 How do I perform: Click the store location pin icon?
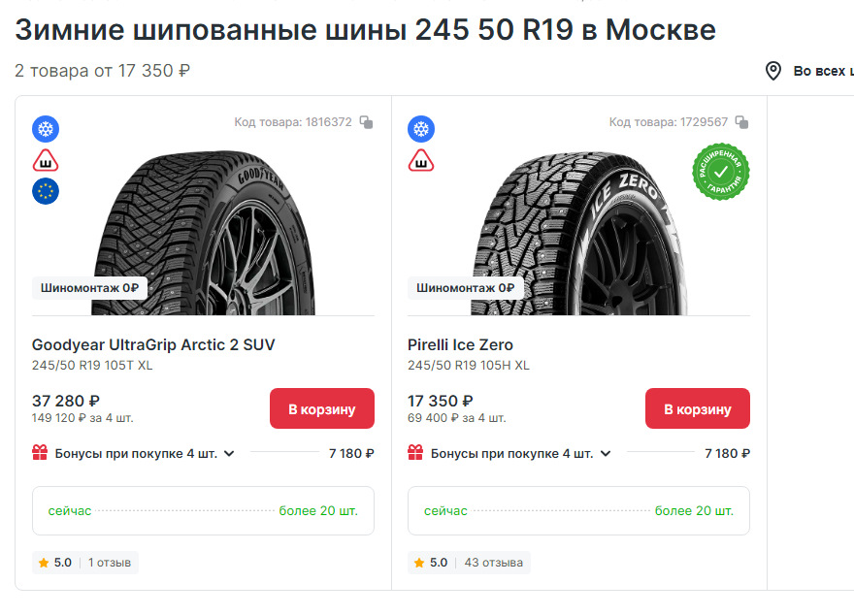pos(773,71)
